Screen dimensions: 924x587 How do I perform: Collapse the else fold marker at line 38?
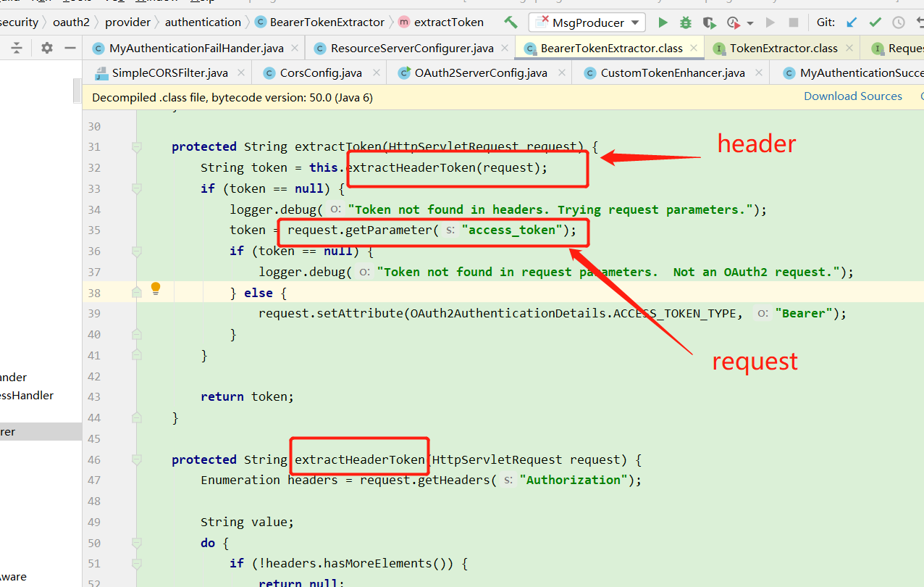(137, 293)
